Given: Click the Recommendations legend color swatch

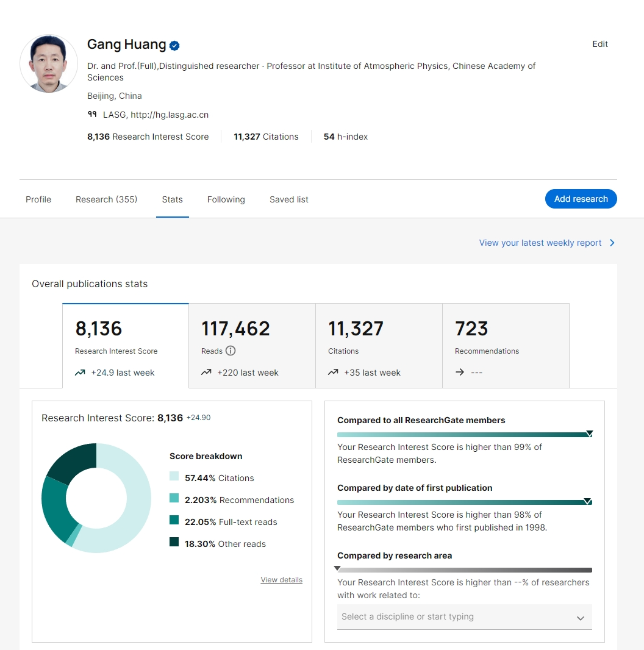Looking at the screenshot, I should click(174, 498).
